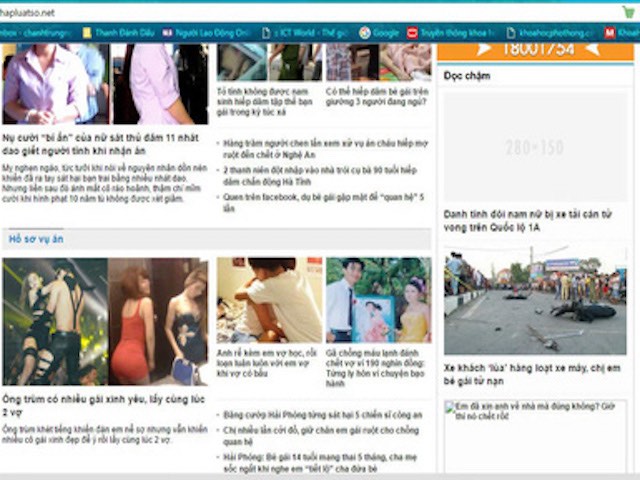The height and width of the screenshot is (480, 640).
Task: Click the shopping cart icon in address bar
Action: (628, 11)
